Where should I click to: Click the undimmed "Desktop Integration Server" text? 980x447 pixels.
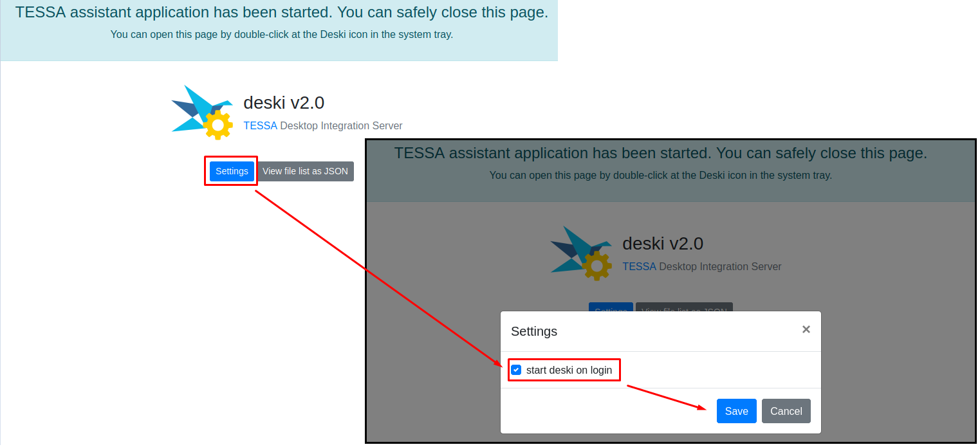click(x=341, y=126)
